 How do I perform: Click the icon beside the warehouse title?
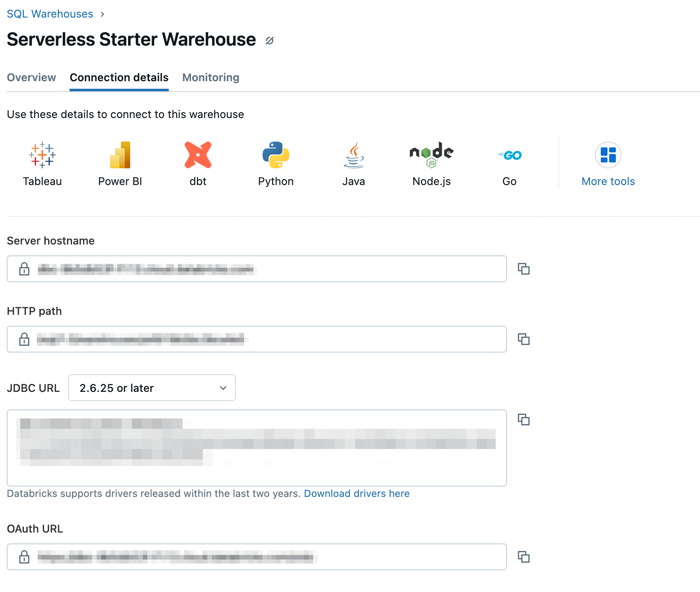point(270,41)
